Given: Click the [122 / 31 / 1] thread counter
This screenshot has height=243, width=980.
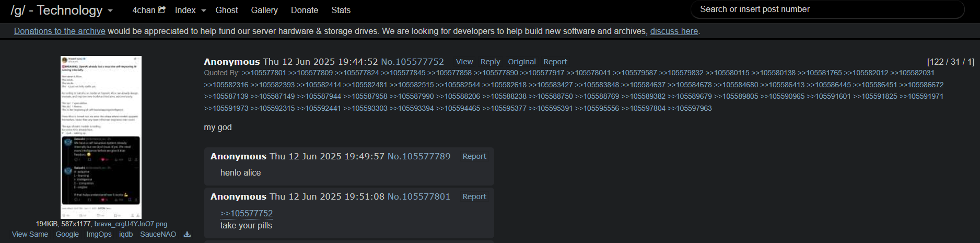Looking at the screenshot, I should tap(951, 62).
